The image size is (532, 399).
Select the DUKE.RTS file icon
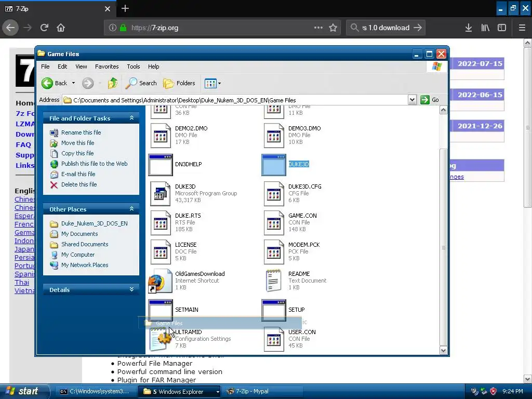click(161, 223)
